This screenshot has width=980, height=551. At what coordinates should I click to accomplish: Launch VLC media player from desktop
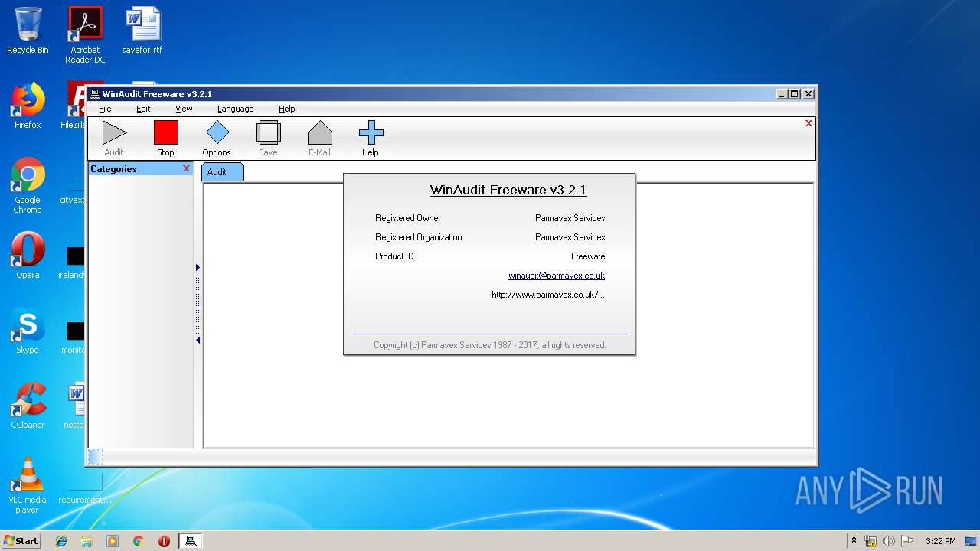[28, 485]
